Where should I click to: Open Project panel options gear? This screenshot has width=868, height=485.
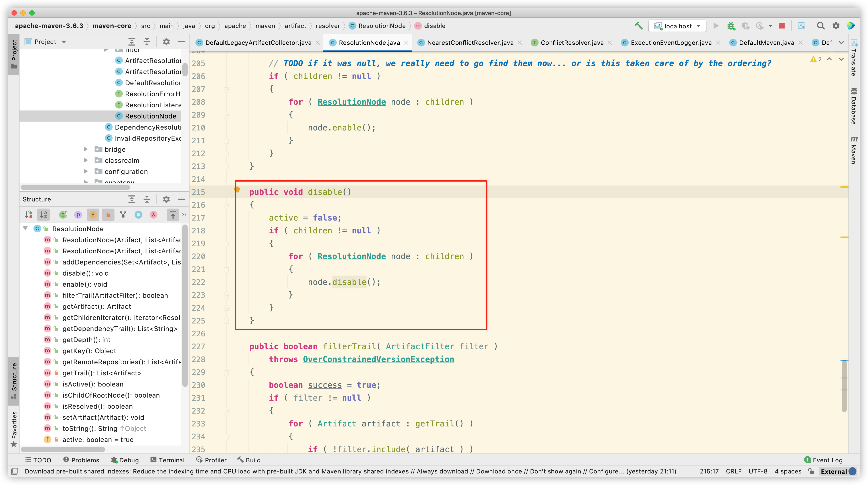(166, 42)
